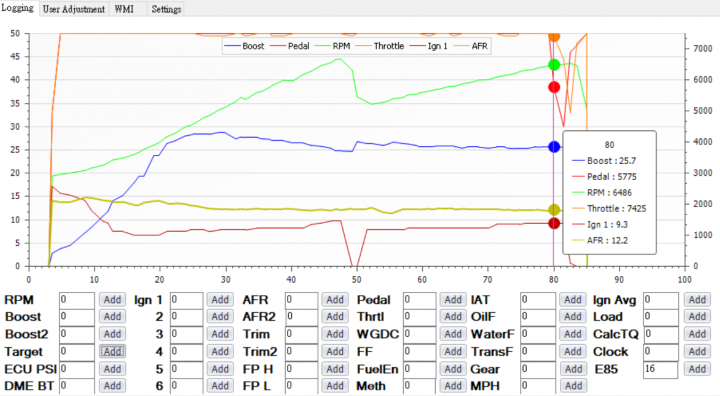Click the E85 field showing 16
Viewport: 720px width, 396px height.
[660, 369]
